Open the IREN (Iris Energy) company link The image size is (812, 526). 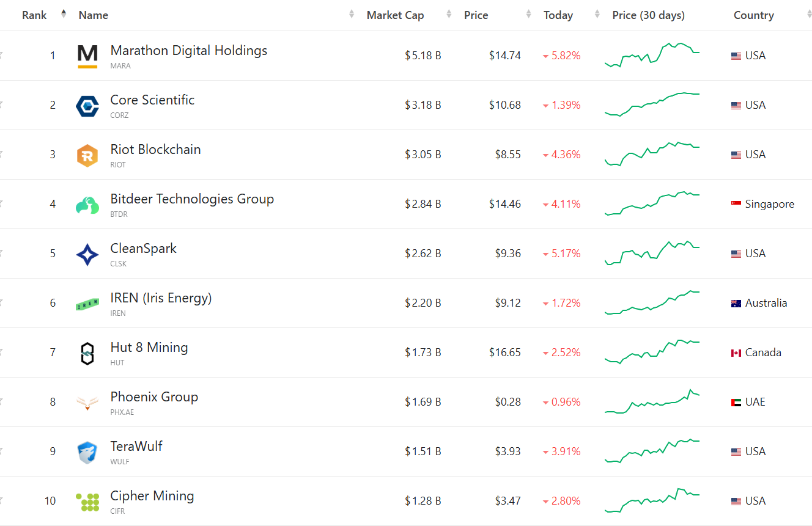pyautogui.click(x=161, y=298)
